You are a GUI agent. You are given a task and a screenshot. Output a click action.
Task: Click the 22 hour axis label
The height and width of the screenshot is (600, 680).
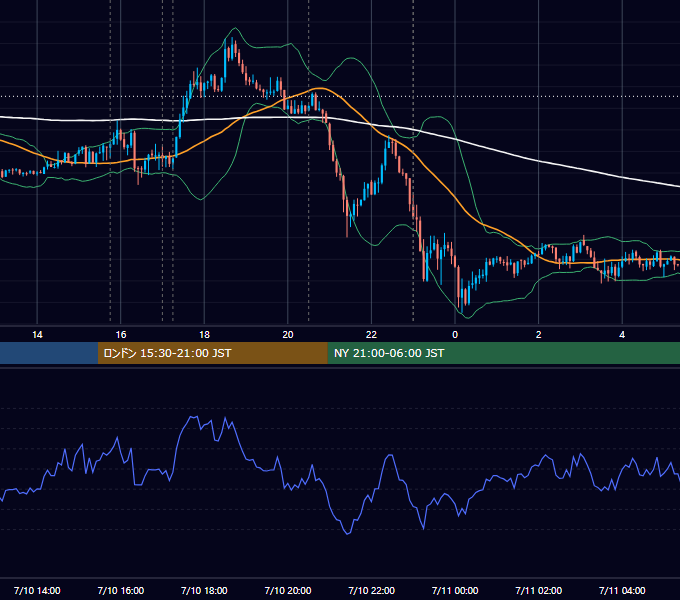[x=371, y=335]
